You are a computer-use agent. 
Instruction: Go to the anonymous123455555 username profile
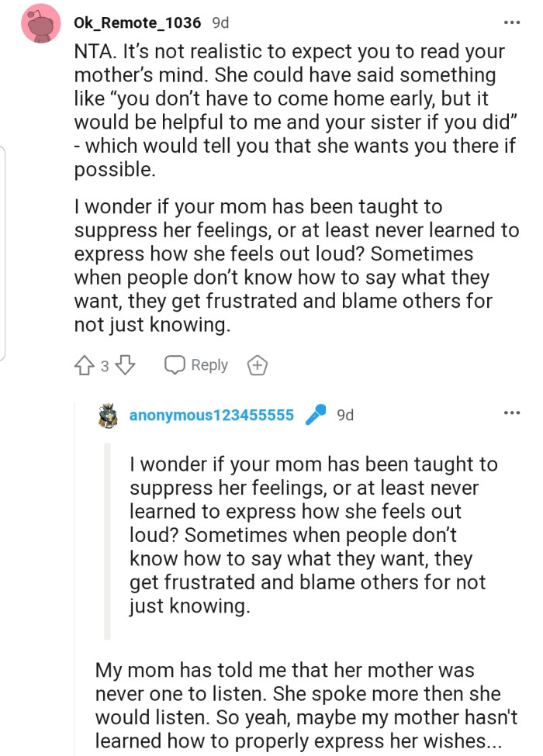(211, 416)
